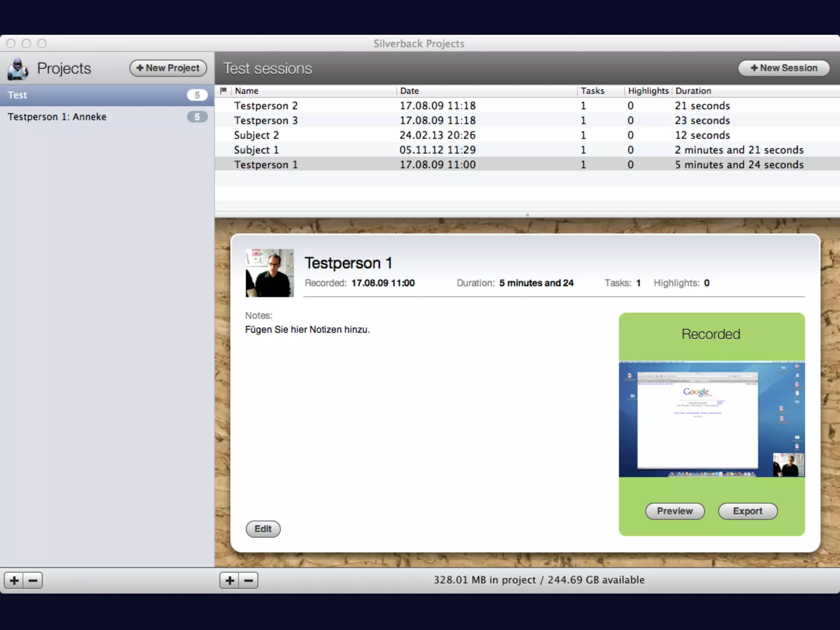Sort sessions by Duration column header

pos(755,91)
